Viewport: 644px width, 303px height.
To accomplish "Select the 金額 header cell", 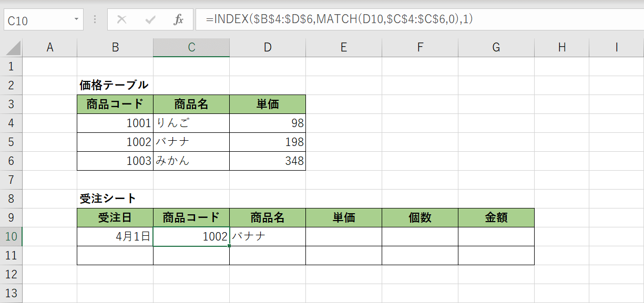I will click(x=496, y=217).
